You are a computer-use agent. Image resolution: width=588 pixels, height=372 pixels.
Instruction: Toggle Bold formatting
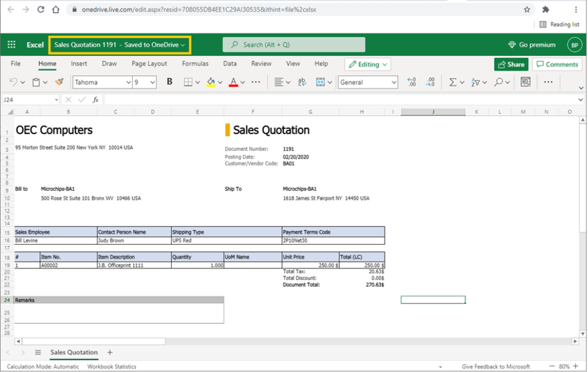coord(169,81)
